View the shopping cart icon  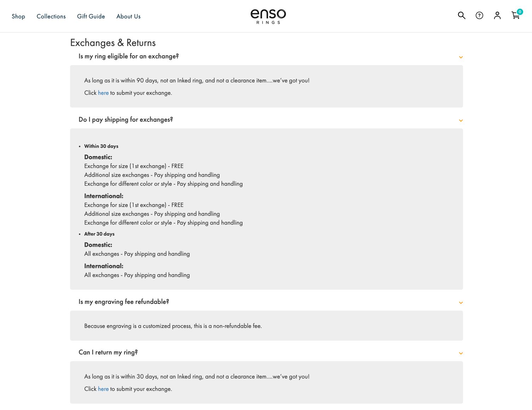click(515, 16)
